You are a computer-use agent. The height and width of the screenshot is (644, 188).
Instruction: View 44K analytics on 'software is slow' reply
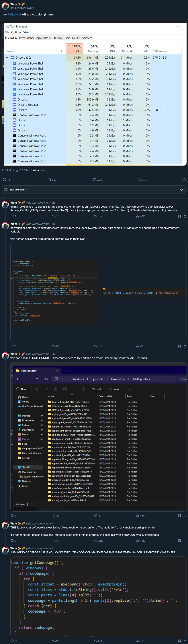140,541
